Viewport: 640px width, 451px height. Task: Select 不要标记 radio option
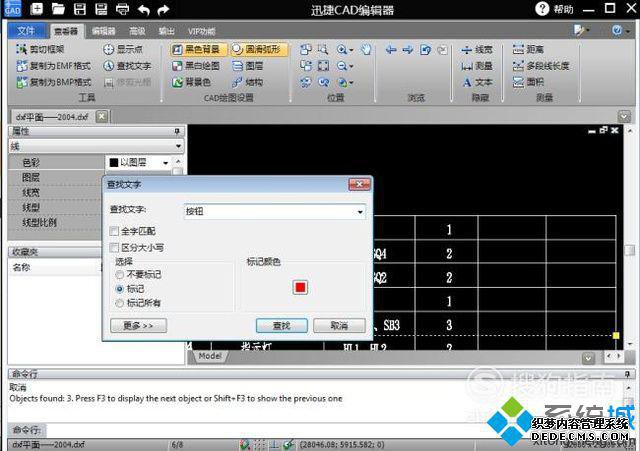pos(120,275)
